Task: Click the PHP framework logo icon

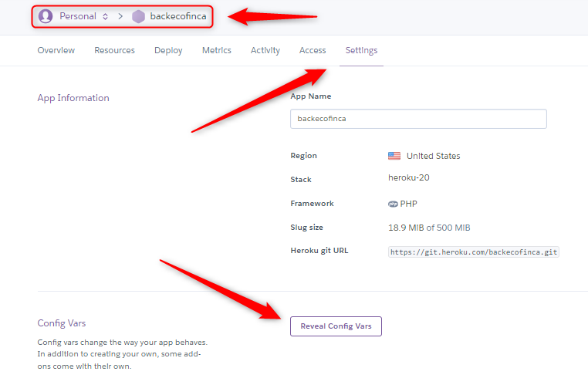Action: click(x=393, y=204)
